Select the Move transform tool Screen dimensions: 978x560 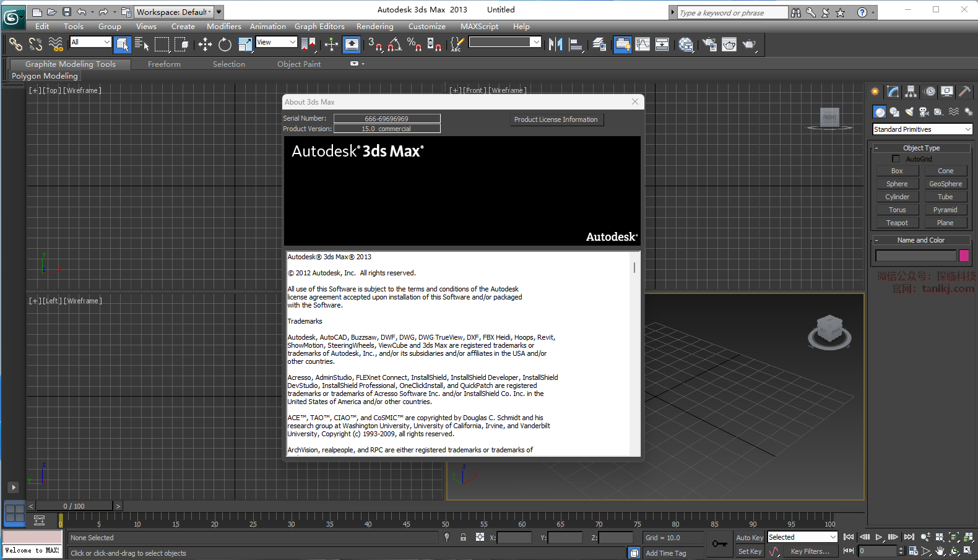click(x=205, y=45)
